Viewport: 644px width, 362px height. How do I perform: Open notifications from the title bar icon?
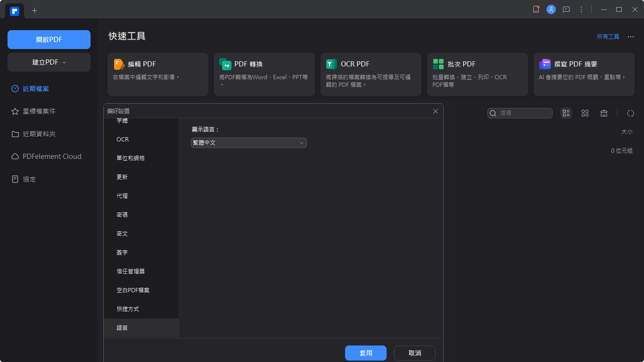tap(536, 9)
